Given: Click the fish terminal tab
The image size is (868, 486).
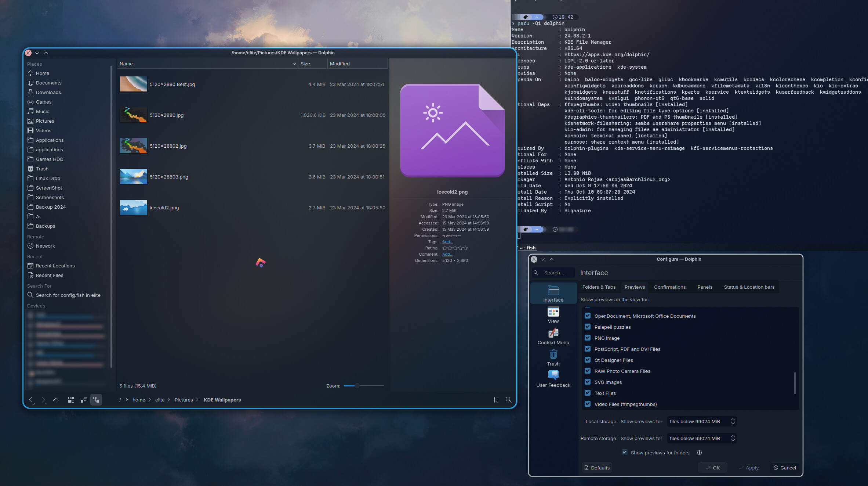Looking at the screenshot, I should (x=528, y=248).
